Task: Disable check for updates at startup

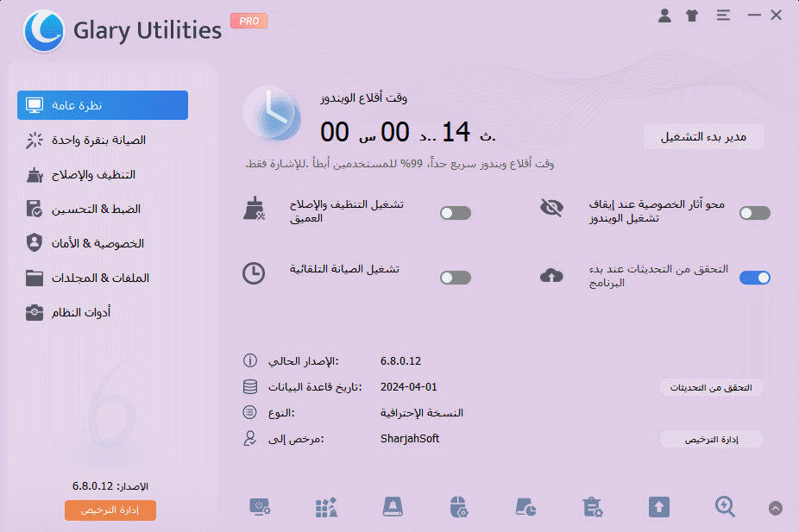Action: pos(755,278)
